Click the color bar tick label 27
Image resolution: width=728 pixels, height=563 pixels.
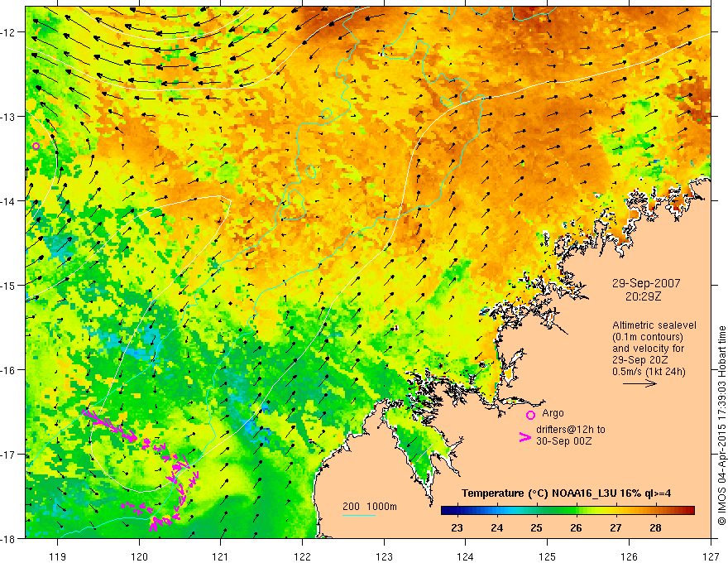[x=615, y=527]
